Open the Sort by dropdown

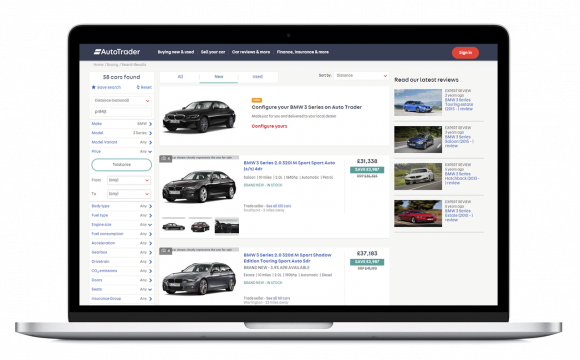pos(361,75)
